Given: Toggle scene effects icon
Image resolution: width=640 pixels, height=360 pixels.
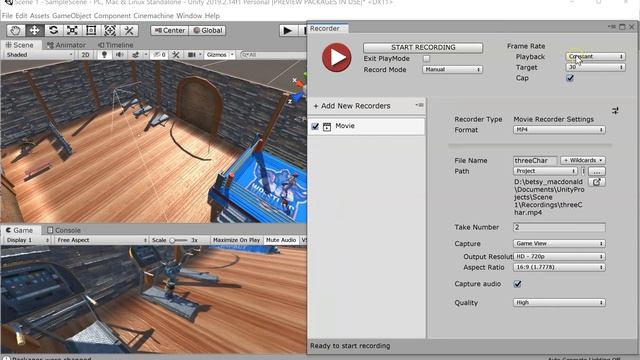Looking at the screenshot, I should [136, 55].
